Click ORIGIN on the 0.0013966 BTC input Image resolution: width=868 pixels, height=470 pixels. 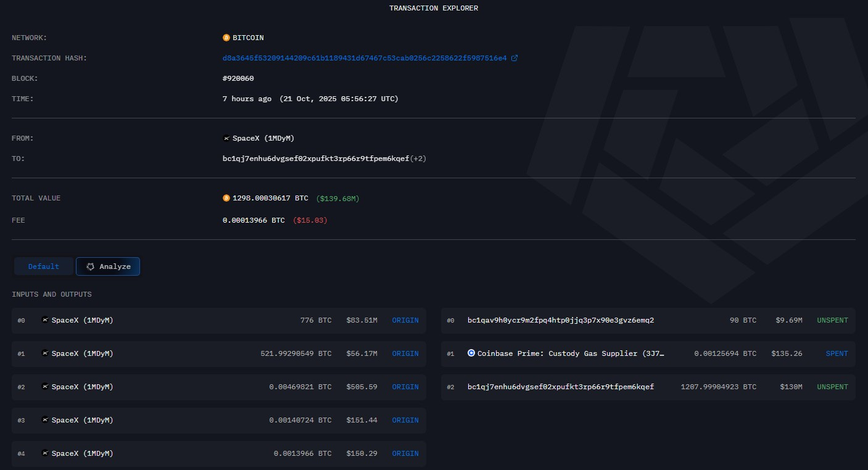coord(405,453)
